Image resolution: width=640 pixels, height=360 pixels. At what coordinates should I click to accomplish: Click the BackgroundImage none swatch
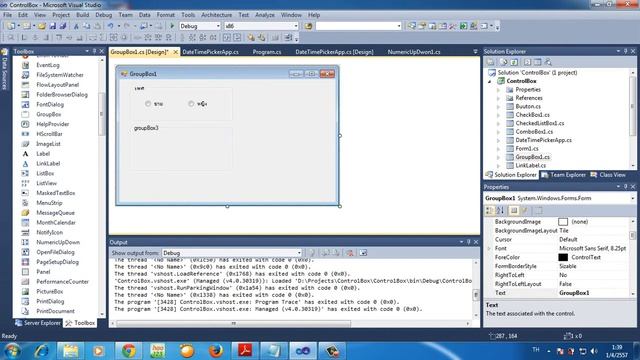[x=563, y=222]
